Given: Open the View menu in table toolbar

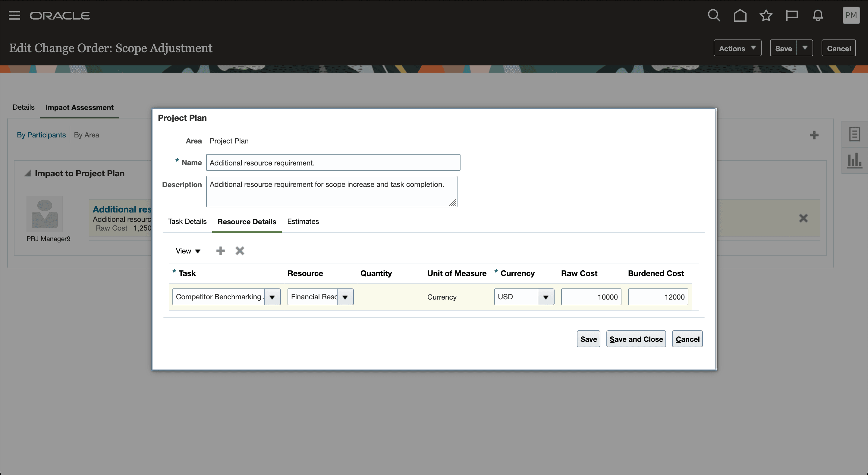Looking at the screenshot, I should click(x=188, y=251).
